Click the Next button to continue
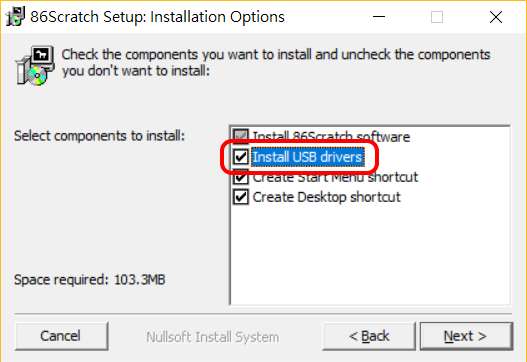 pyautogui.click(x=466, y=336)
